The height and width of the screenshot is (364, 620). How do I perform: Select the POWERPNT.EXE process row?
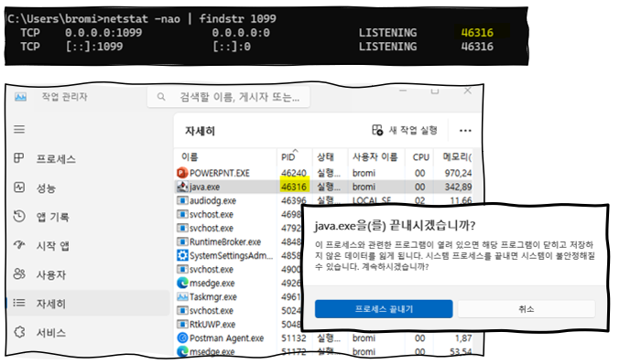pos(323,173)
